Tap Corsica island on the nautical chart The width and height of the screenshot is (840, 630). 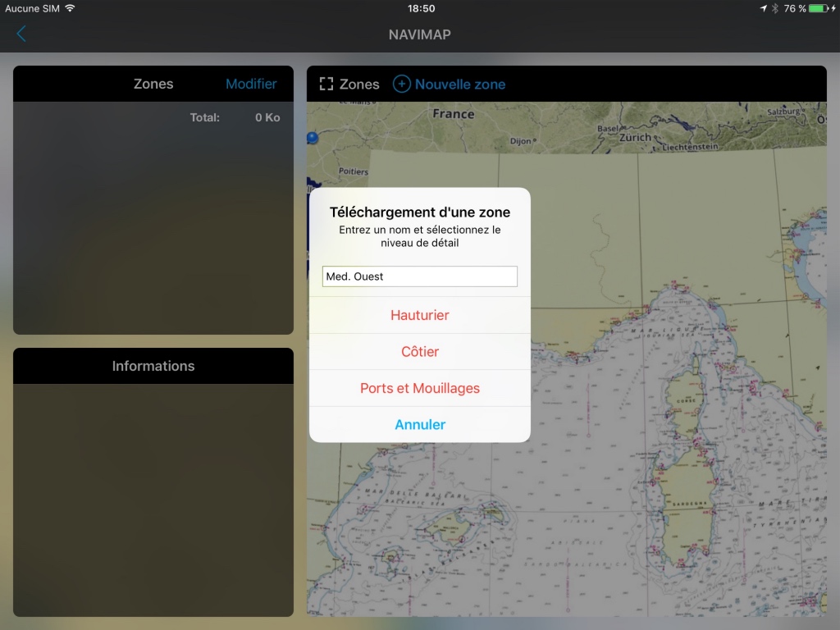pyautogui.click(x=686, y=399)
